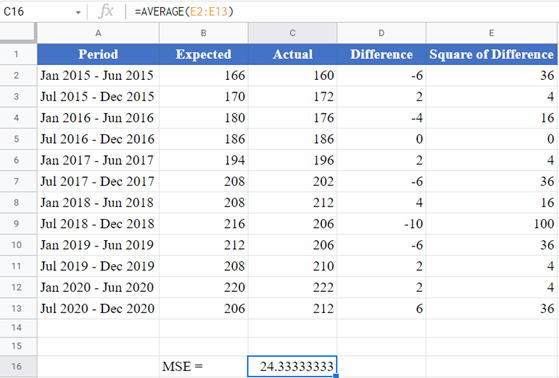This screenshot has width=559, height=378.
Task: Select cell Jul 2018 - Dec 2018
Action: 98,224
